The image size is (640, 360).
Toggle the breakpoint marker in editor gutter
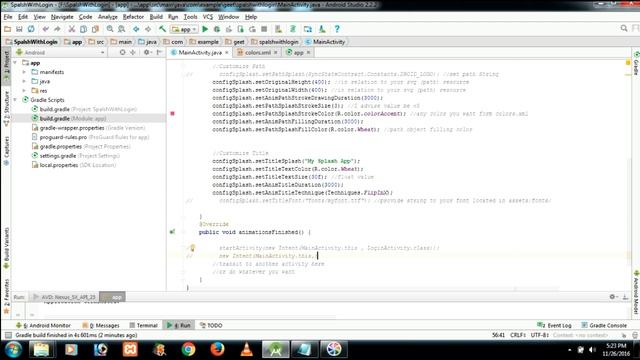click(172, 113)
